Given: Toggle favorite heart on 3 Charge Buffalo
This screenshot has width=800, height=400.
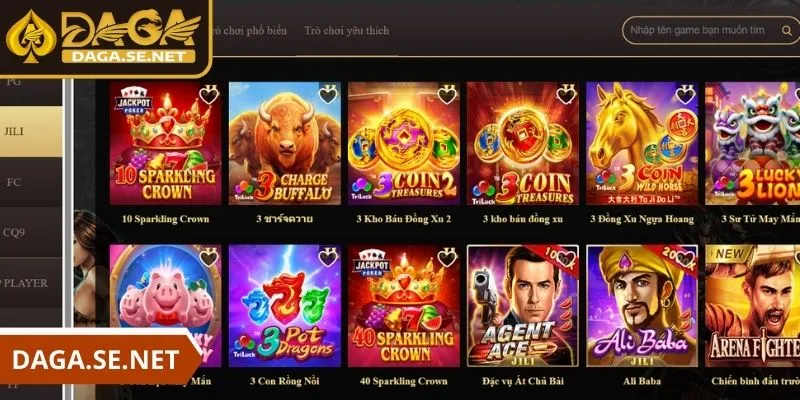Looking at the screenshot, I should (x=328, y=94).
